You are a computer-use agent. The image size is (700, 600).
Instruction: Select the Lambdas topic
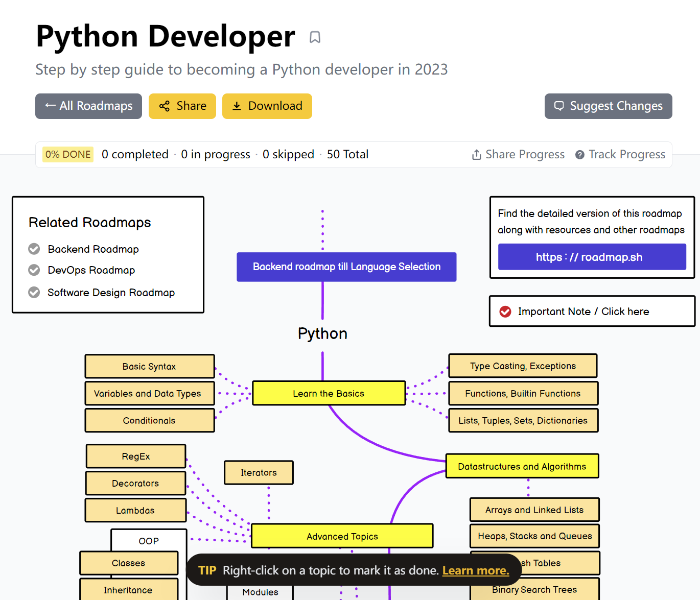pyautogui.click(x=136, y=510)
